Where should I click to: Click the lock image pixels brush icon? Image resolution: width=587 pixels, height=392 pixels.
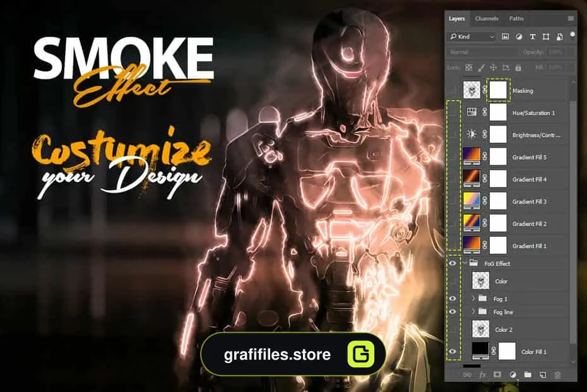pos(481,68)
